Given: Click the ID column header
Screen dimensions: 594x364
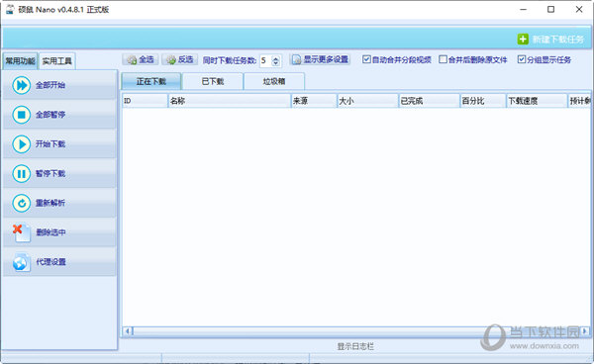Looking at the screenshot, I should 145,101.
